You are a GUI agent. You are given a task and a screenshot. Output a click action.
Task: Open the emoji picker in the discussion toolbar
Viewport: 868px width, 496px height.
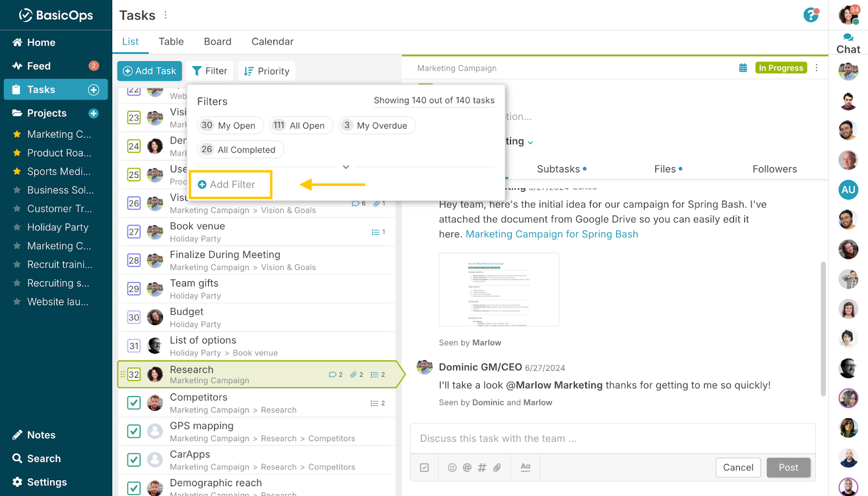pos(452,467)
